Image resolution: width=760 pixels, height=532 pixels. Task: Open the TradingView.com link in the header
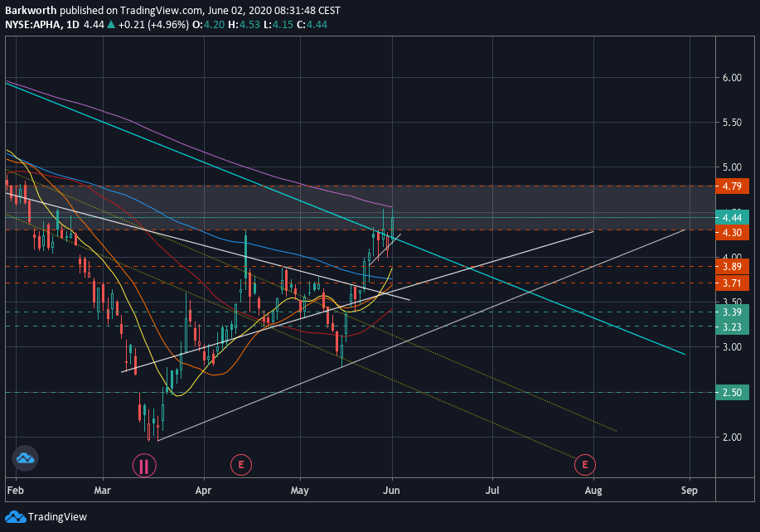coord(161,10)
